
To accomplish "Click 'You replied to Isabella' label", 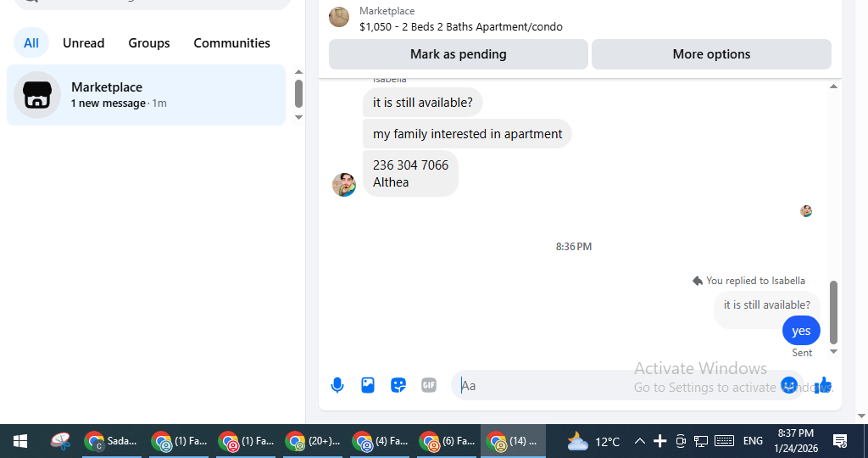I will [x=755, y=281].
